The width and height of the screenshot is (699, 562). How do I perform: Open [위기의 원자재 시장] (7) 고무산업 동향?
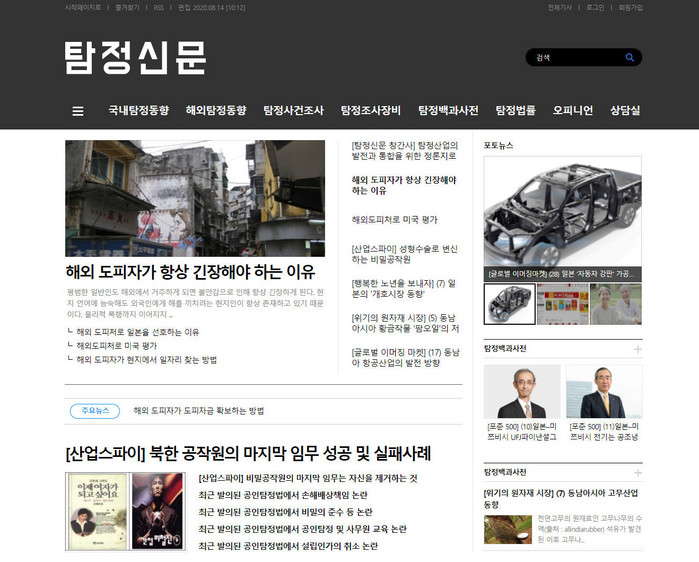(561, 499)
